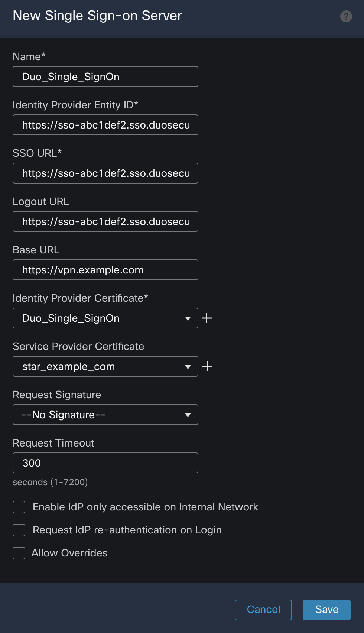Click the Base URL field showing vpn.example.com
Image resolution: width=364 pixels, height=633 pixels.
click(x=105, y=270)
